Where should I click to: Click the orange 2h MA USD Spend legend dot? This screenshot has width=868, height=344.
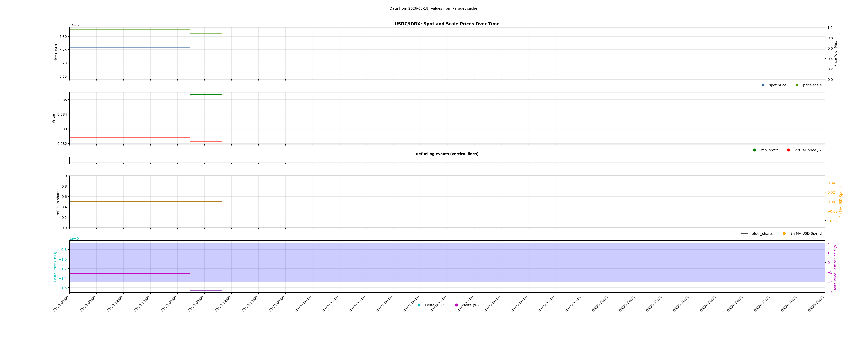[x=784, y=234]
